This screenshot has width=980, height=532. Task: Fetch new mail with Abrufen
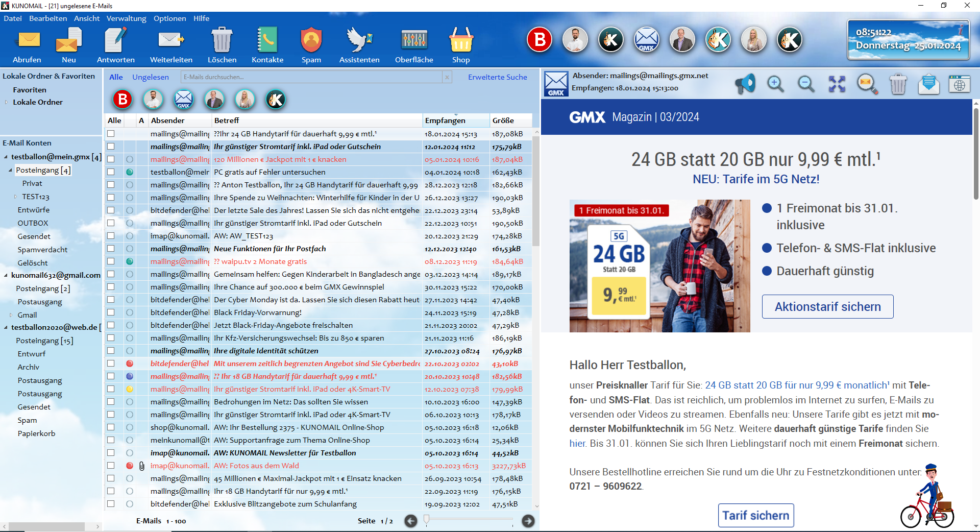point(28,45)
